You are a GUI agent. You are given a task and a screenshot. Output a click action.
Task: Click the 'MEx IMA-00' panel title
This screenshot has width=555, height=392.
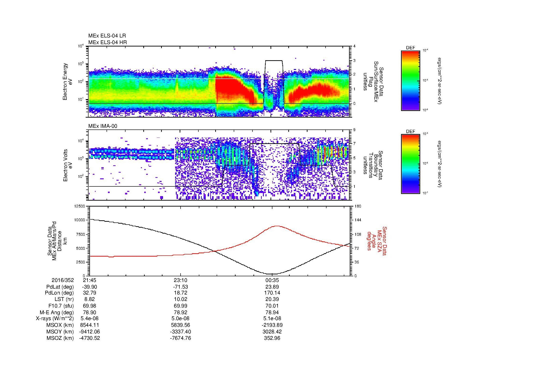click(x=103, y=126)
